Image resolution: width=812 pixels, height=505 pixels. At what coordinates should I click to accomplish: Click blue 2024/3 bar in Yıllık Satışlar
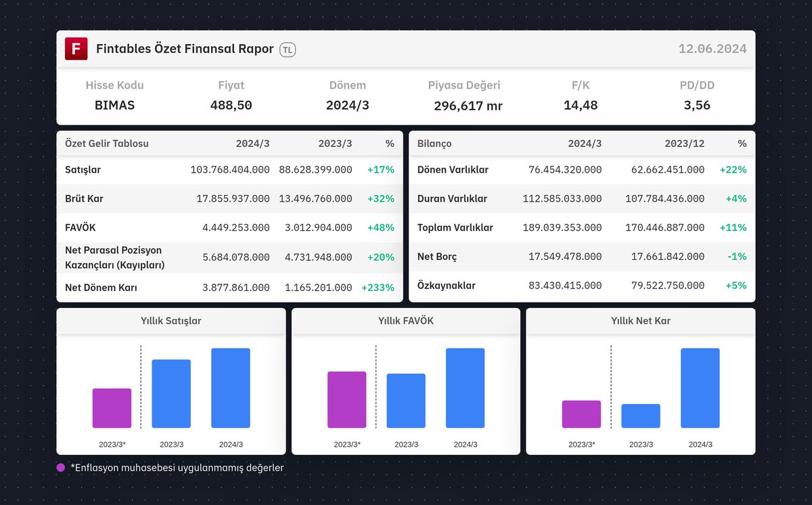click(231, 388)
